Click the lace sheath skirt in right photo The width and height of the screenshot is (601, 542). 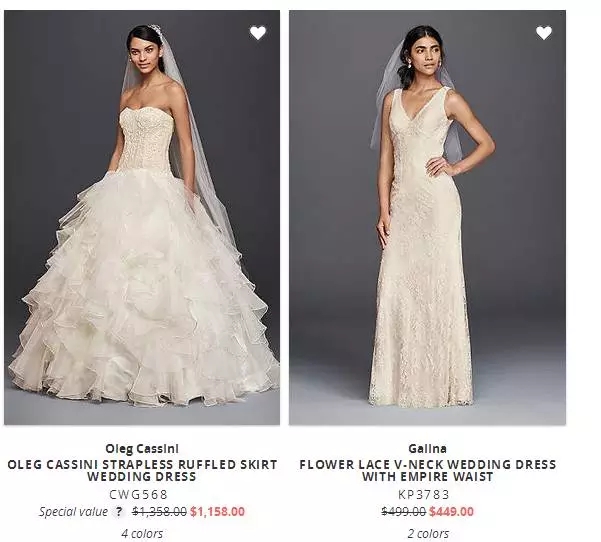pos(422,307)
